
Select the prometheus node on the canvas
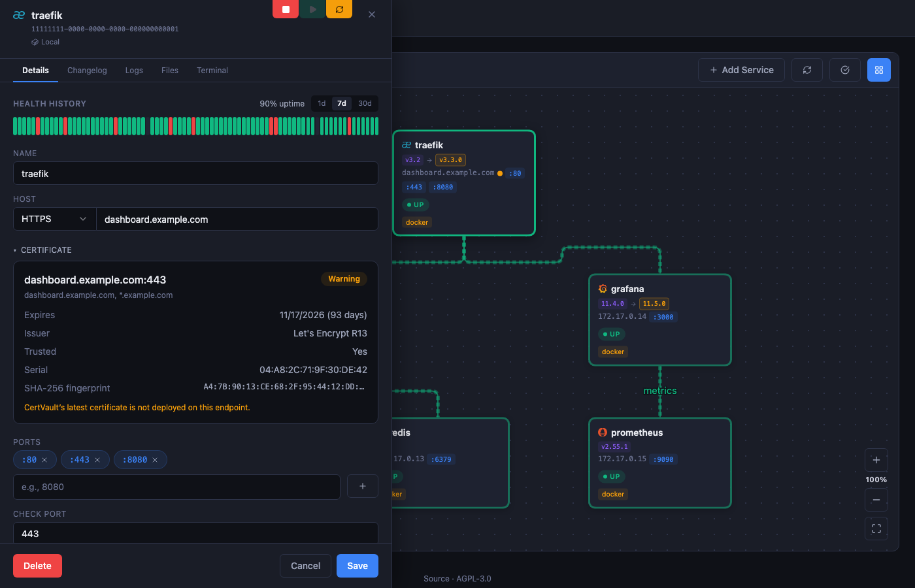click(x=660, y=463)
